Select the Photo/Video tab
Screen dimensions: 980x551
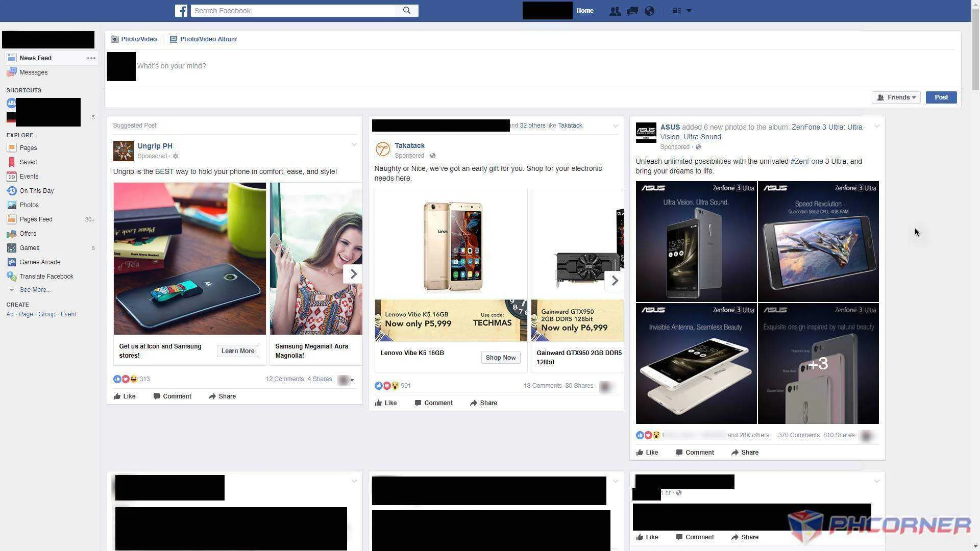[134, 39]
